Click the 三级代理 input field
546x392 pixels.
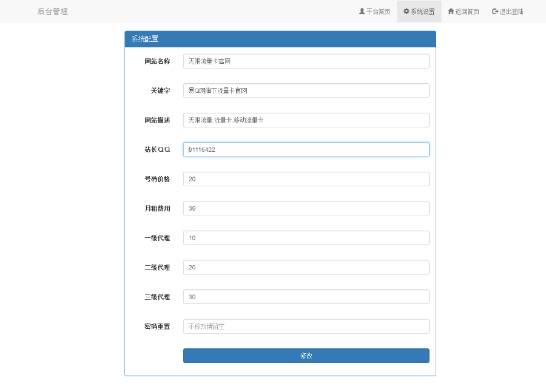(306, 297)
